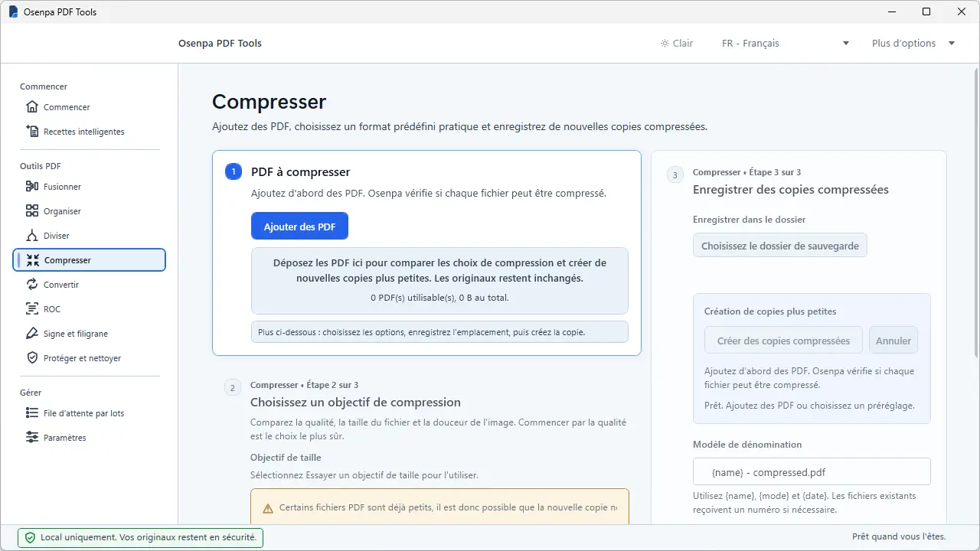Click the Signe et filigrane pen icon

click(32, 334)
